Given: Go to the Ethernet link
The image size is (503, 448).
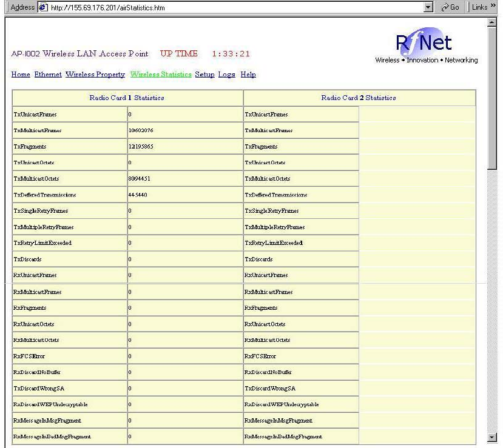Looking at the screenshot, I should click(48, 75).
